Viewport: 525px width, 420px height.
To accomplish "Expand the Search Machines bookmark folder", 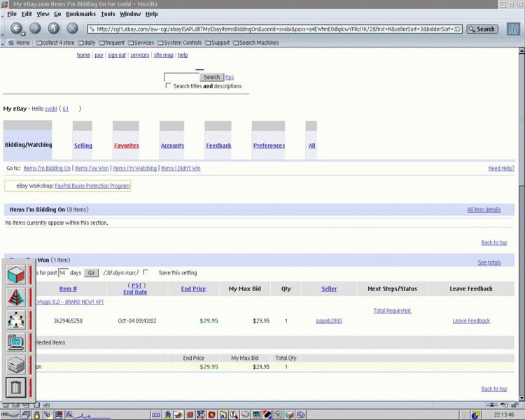I will tap(255, 43).
